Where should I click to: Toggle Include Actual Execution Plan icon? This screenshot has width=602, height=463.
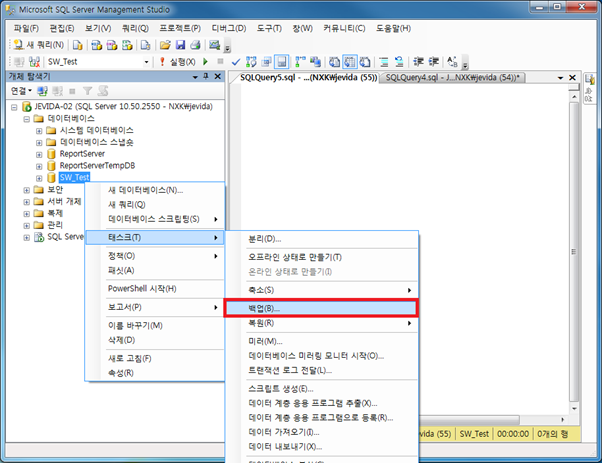tap(300, 61)
